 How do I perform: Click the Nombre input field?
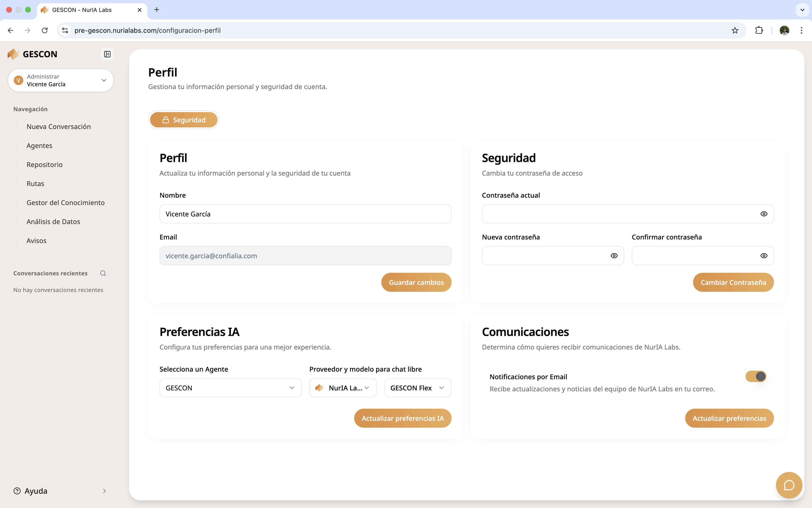coord(305,214)
